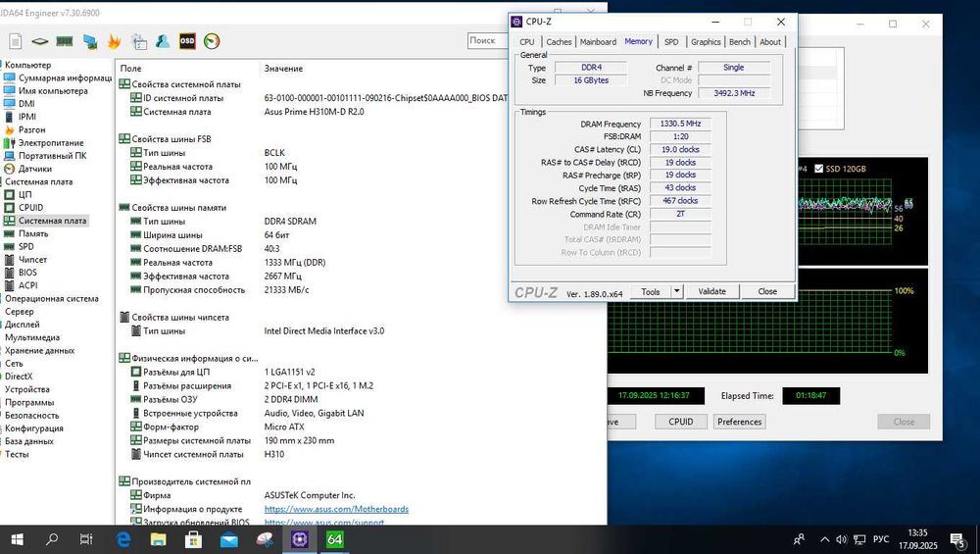980x554 pixels.
Task: Click the blue user silhouette toolbar icon
Action: click(x=163, y=41)
